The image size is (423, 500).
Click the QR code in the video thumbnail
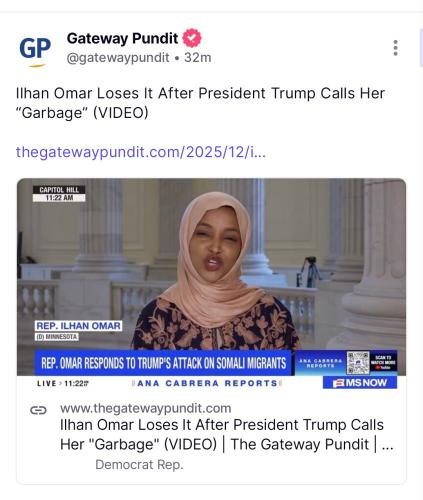[358, 363]
